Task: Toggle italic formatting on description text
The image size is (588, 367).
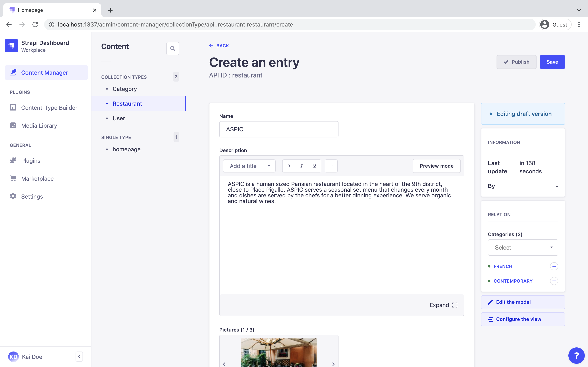Action: pyautogui.click(x=301, y=166)
